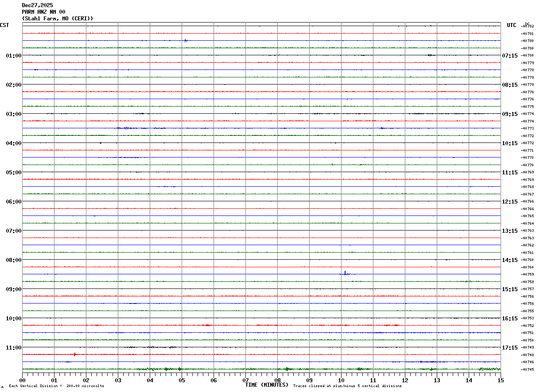Image resolution: width=536 pixels, height=392 pixels.
Task: Click the DC offset value -40753
Action: point(528,318)
